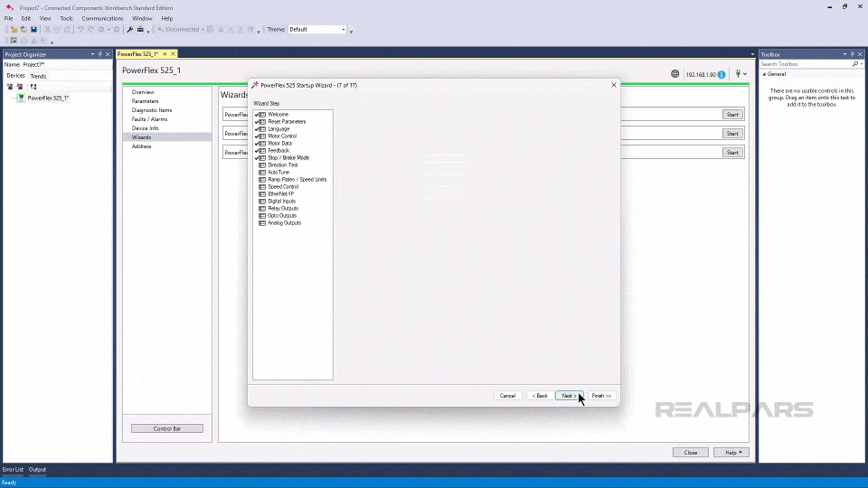Open the Tools menu
The image size is (868, 488).
66,18
